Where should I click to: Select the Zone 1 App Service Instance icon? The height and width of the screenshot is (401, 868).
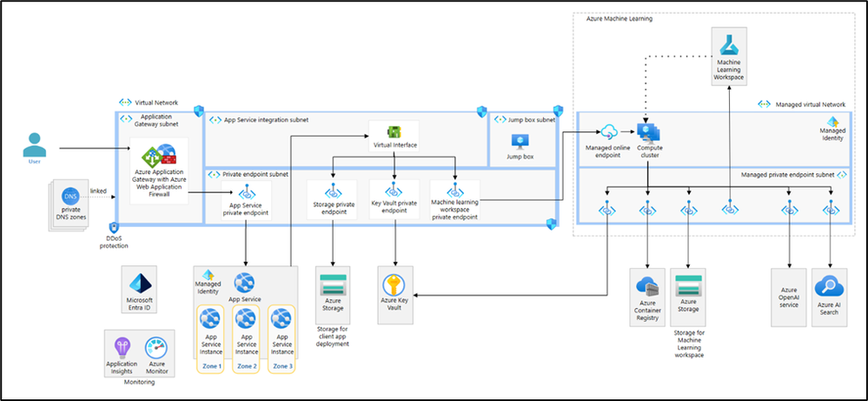pyautogui.click(x=209, y=319)
